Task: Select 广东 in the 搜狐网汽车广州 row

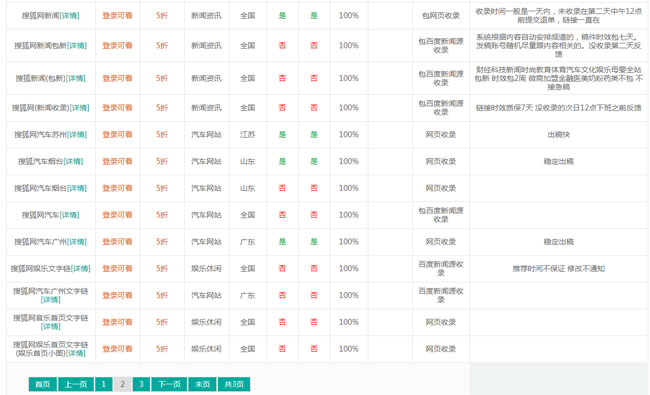Action: 247,242
